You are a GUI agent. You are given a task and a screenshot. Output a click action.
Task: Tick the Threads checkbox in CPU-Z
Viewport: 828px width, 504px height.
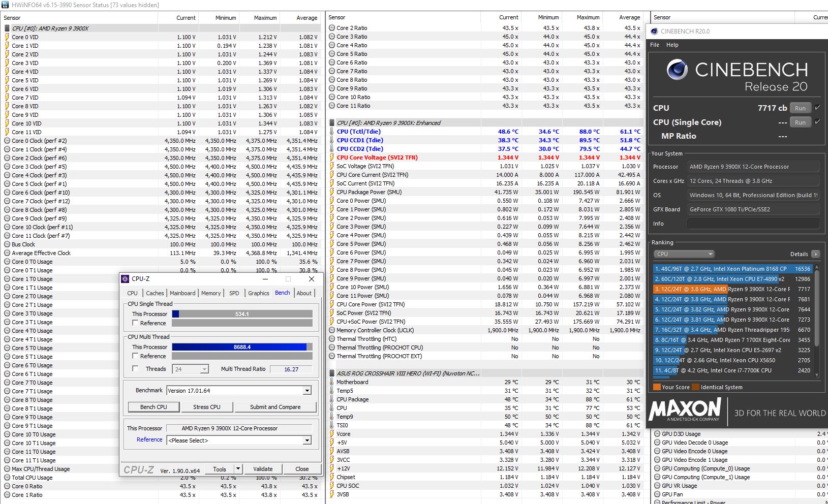(x=135, y=369)
